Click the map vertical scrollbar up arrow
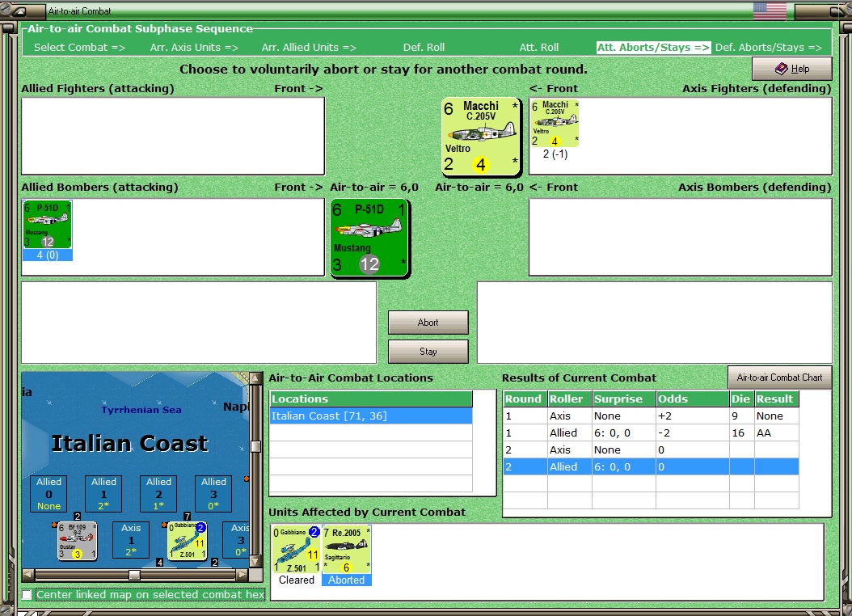This screenshot has height=616, width=852. (x=255, y=378)
